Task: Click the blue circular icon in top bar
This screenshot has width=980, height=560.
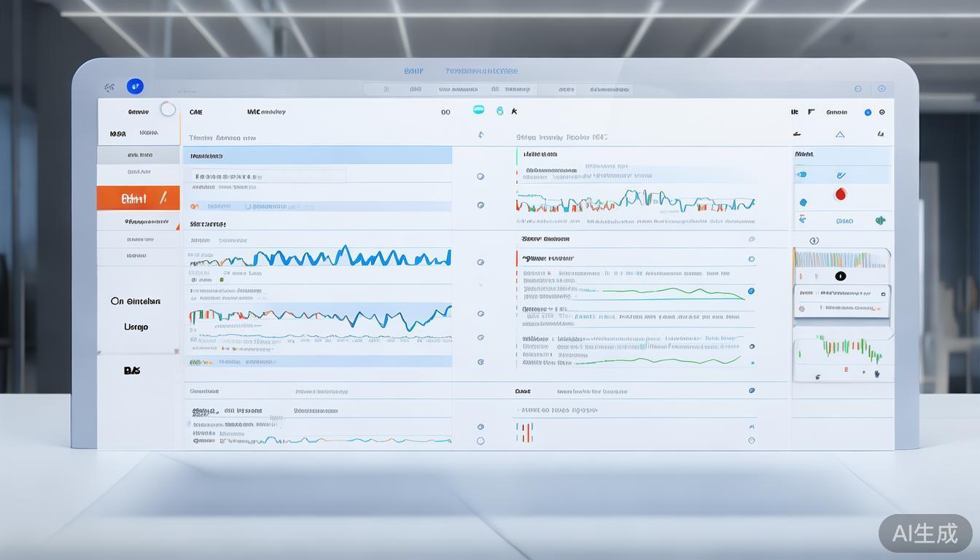Action: [x=135, y=87]
